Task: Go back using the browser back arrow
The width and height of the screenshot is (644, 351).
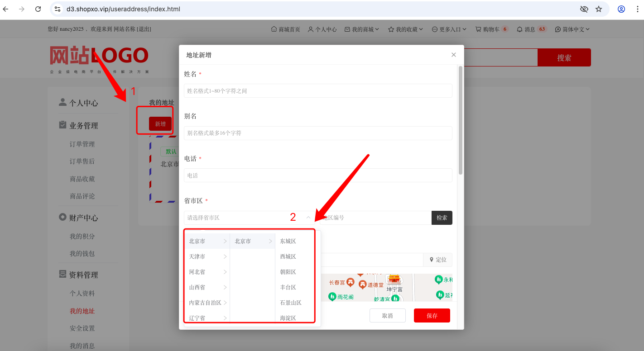Action: pyautogui.click(x=6, y=9)
